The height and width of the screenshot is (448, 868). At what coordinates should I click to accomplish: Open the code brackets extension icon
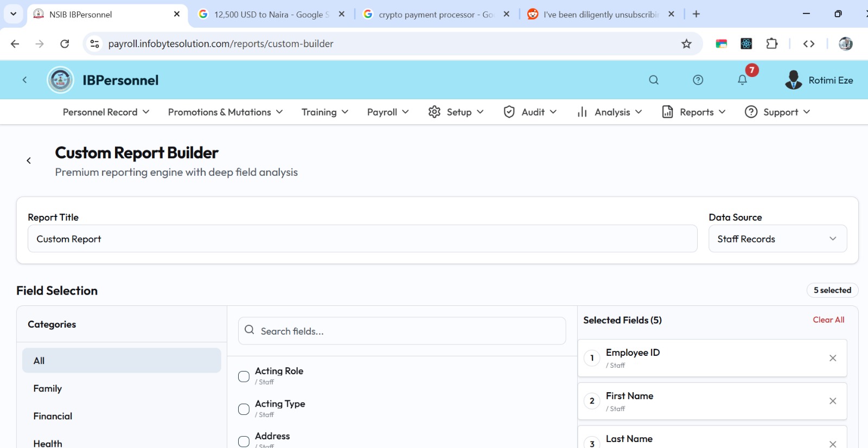[x=809, y=44]
